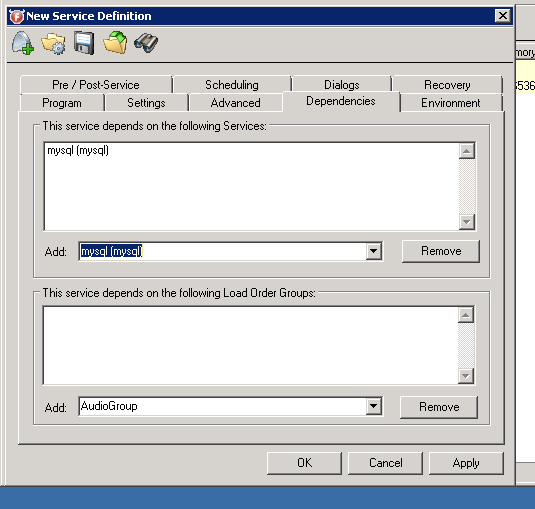
Task: Open the Pre / Post-Service tab
Action: tap(96, 84)
